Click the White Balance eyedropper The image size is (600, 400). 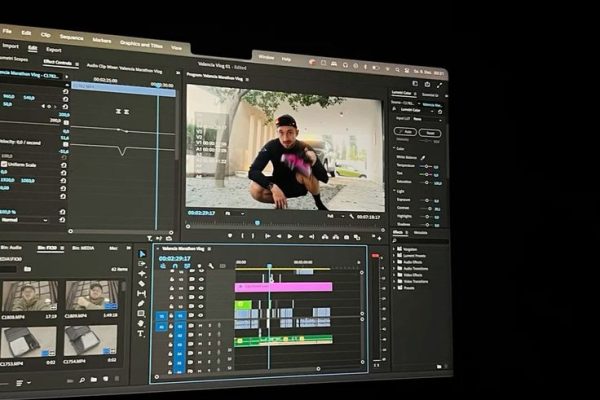click(423, 157)
